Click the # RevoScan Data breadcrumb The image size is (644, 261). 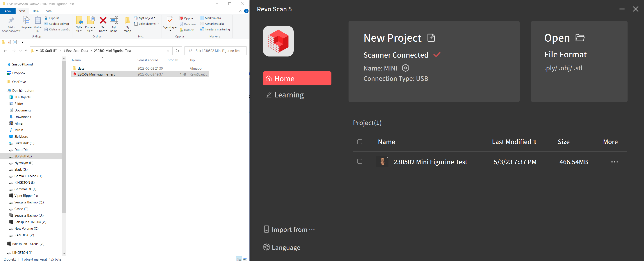point(76,51)
